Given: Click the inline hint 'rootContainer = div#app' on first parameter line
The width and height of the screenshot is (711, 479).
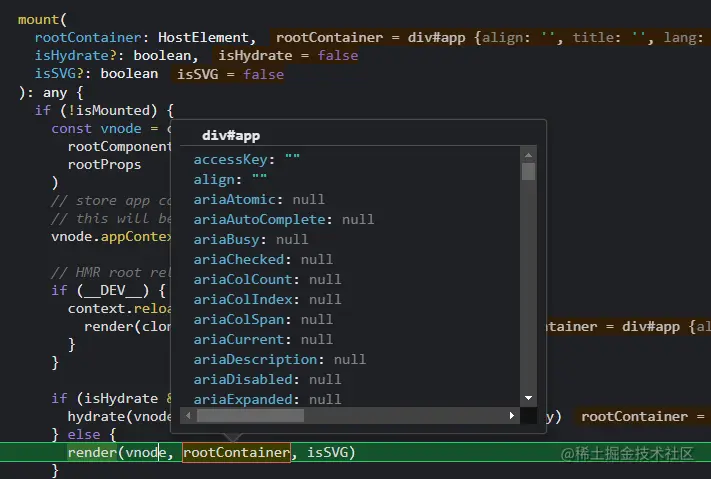Looking at the screenshot, I should [370, 37].
